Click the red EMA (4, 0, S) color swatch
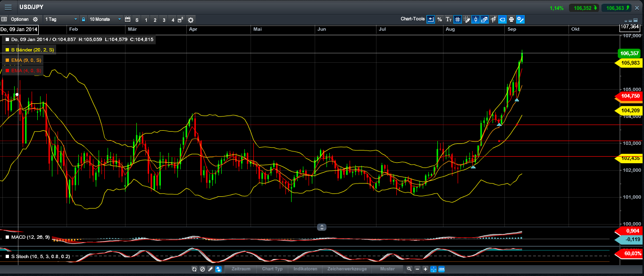Image resolution: width=644 pixels, height=276 pixels. (x=7, y=71)
